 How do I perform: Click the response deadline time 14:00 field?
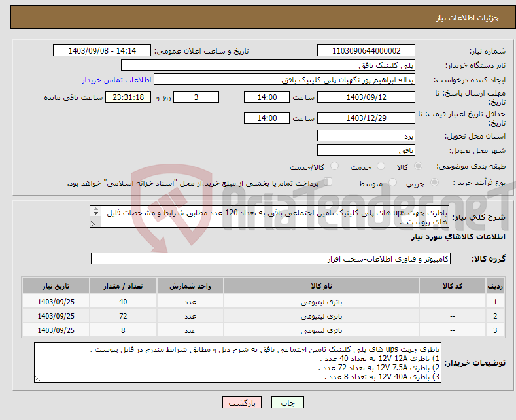click(267, 97)
